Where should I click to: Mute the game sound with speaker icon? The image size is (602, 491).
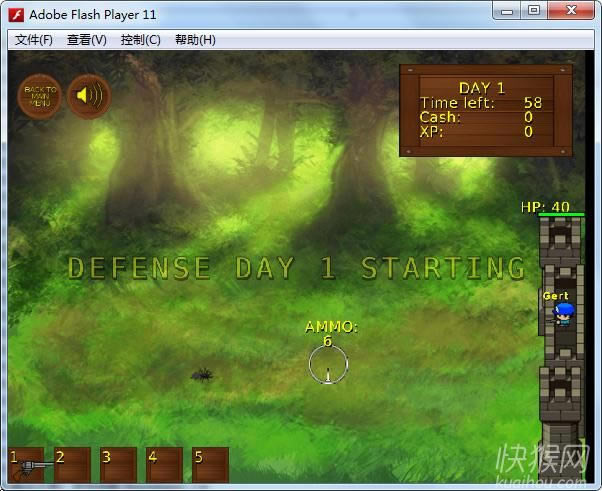point(88,96)
